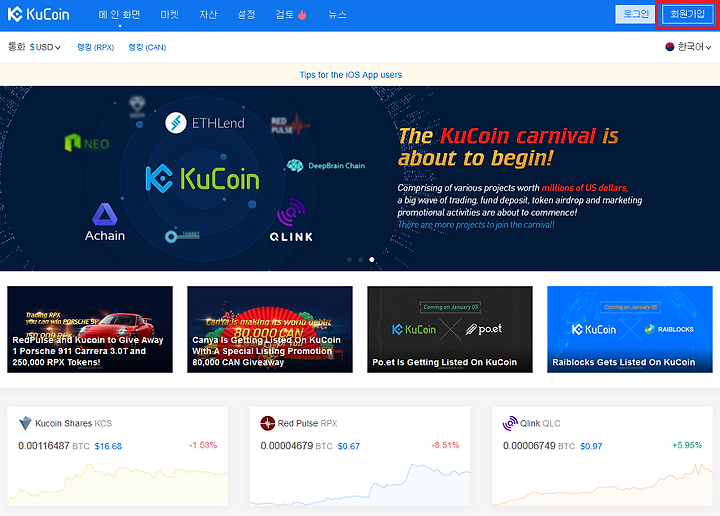Click the Korean flag icon
Viewport: 720px width, 516px height.
pos(670,46)
